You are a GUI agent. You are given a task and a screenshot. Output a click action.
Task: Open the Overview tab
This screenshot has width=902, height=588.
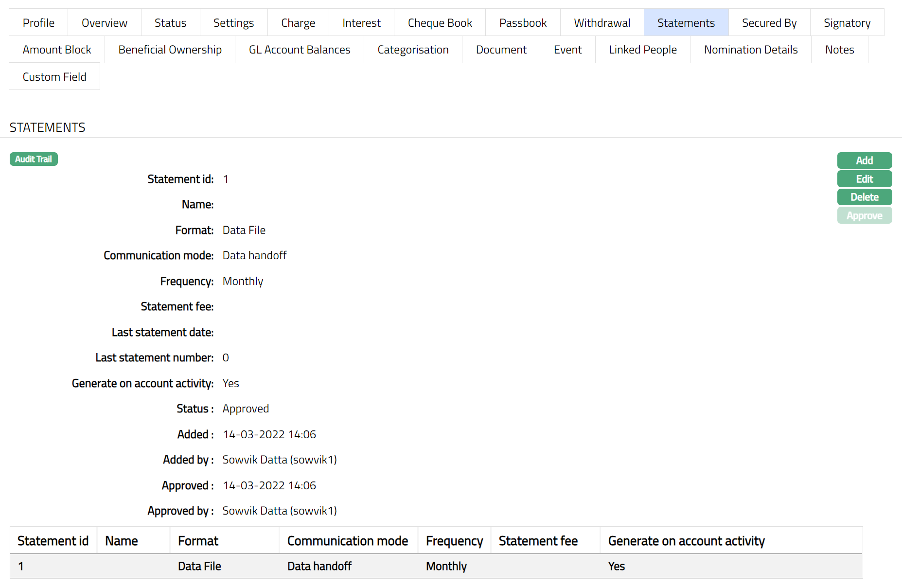click(x=104, y=23)
